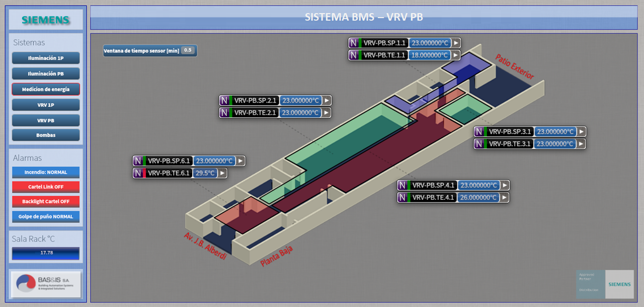
Task: Click the N status icon of VRV-PB.TE.1.1
Action: pos(353,55)
